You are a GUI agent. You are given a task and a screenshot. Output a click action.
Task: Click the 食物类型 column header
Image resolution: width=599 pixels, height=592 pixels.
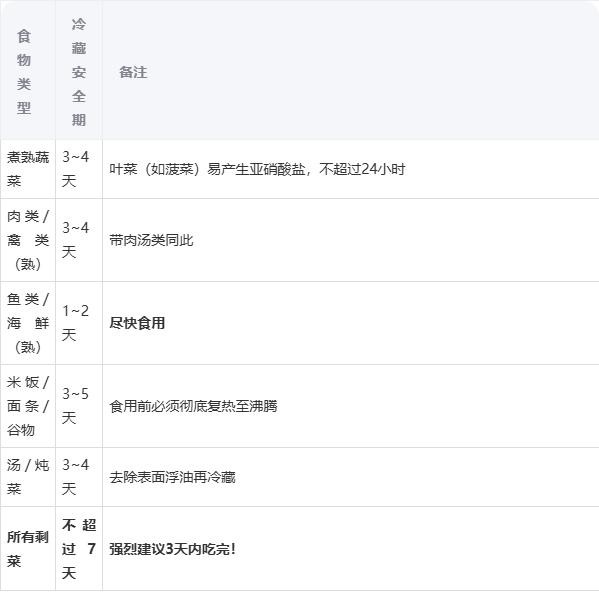coord(24,72)
